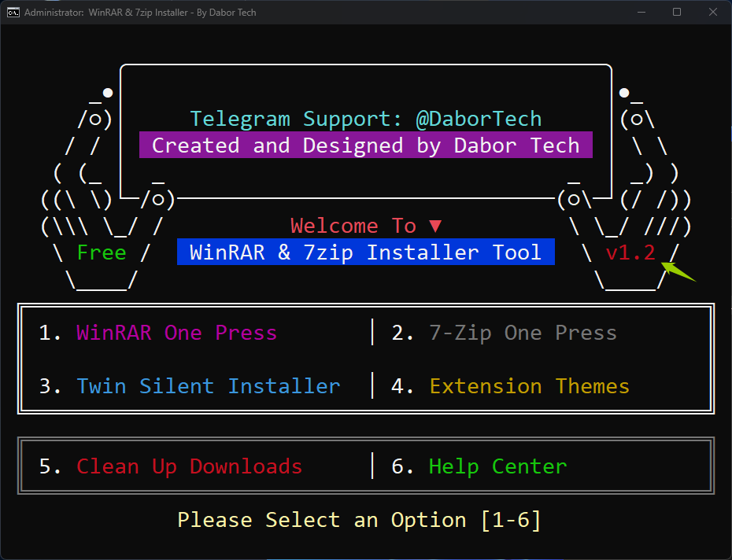
Task: Open the Extension Themes option
Action: click(529, 386)
